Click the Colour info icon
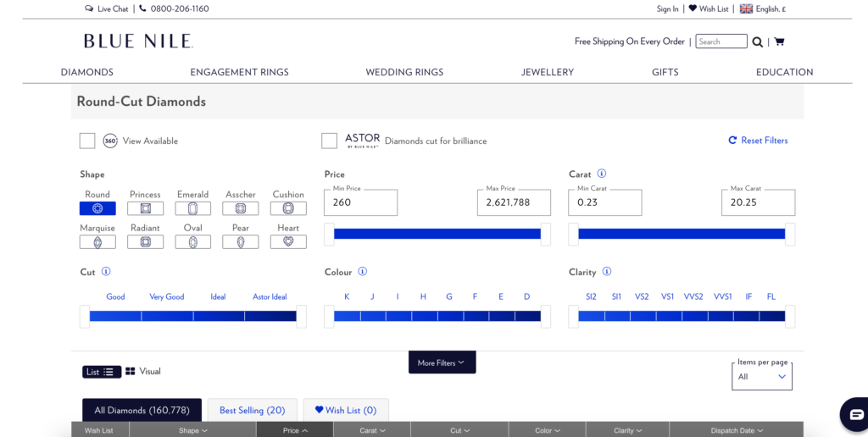The image size is (868, 437). point(362,272)
